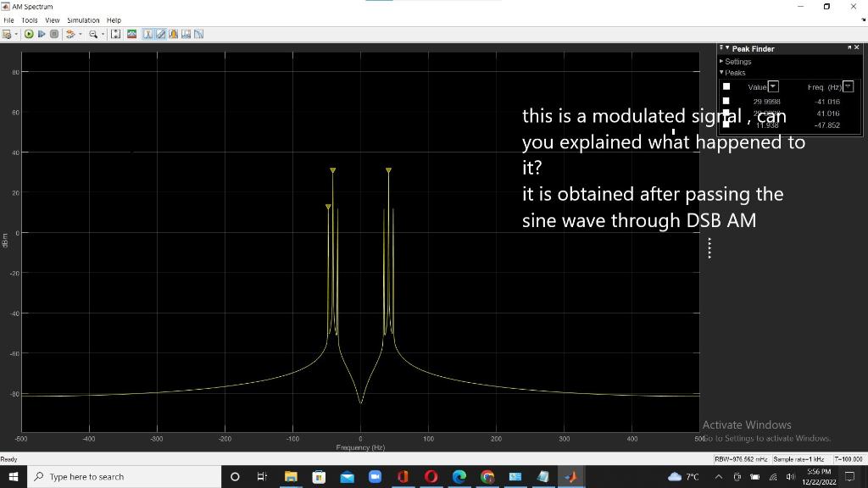
Task: Scale the axes to fit data
Action: (x=115, y=34)
